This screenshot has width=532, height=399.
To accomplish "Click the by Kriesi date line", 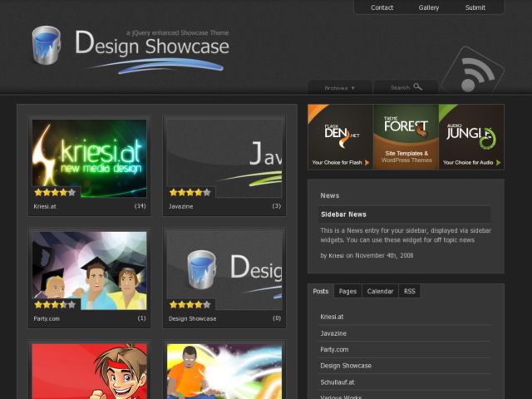I will point(367,255).
